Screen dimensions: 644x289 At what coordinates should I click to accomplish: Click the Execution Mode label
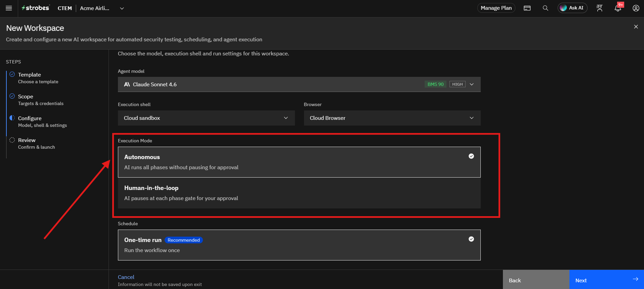click(135, 141)
